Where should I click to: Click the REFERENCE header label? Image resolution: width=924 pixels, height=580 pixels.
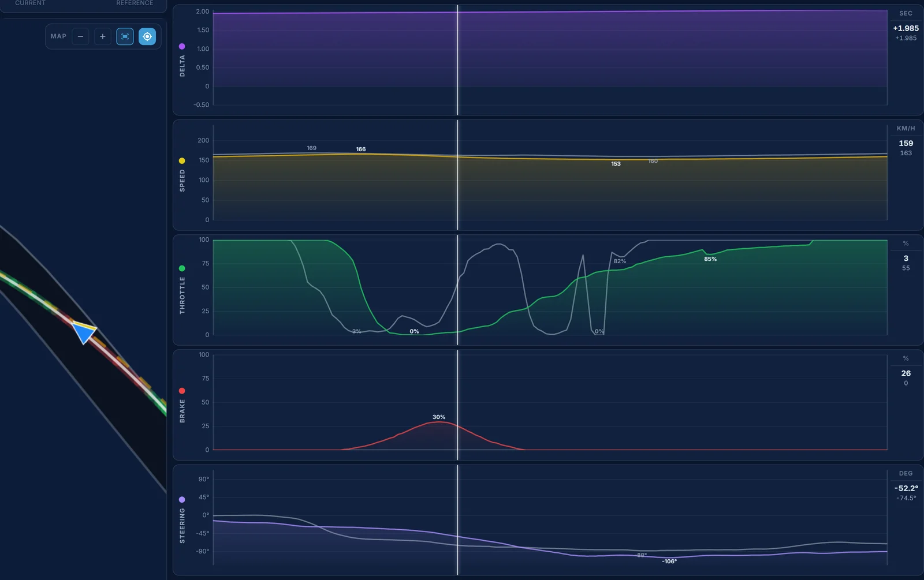pos(135,3)
